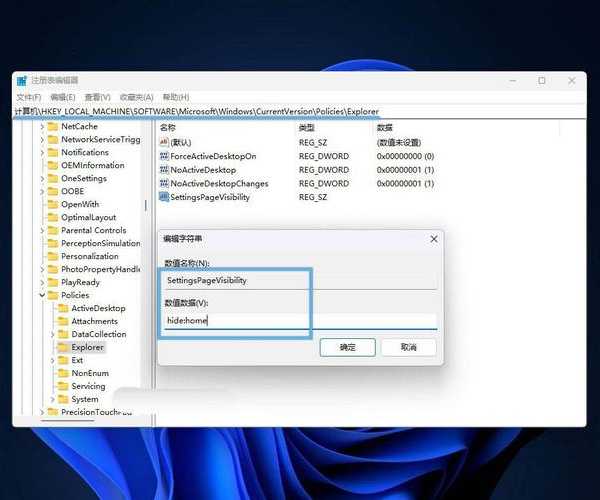Close the 编辑字符串 dialog with X
The width and height of the screenshot is (600, 500).
[x=432, y=239]
